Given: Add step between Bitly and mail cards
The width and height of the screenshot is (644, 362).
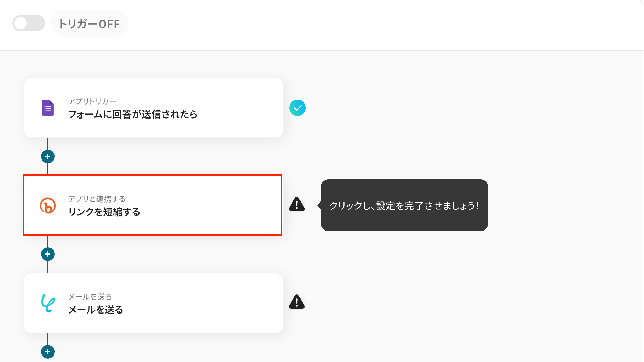Looking at the screenshot, I should pos(48,254).
